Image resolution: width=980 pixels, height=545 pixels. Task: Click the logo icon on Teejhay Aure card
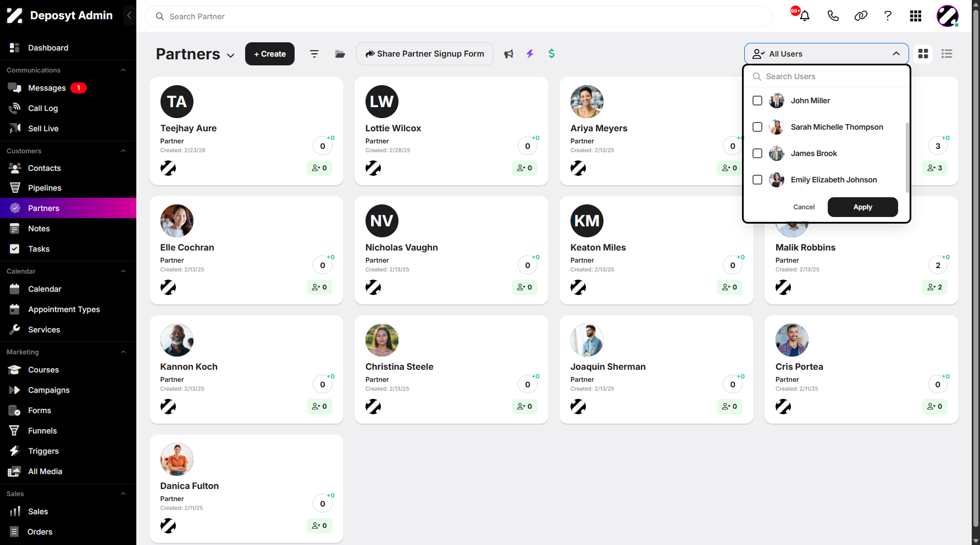[168, 168]
